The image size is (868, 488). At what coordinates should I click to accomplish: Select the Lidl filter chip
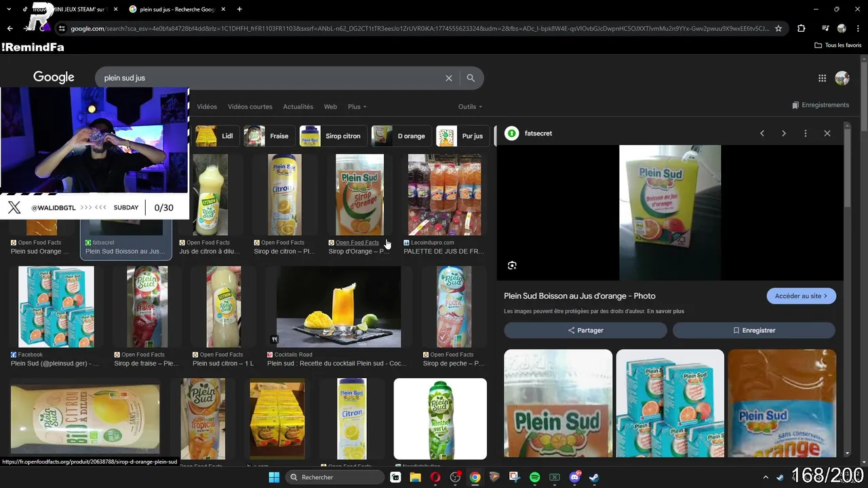pos(216,136)
